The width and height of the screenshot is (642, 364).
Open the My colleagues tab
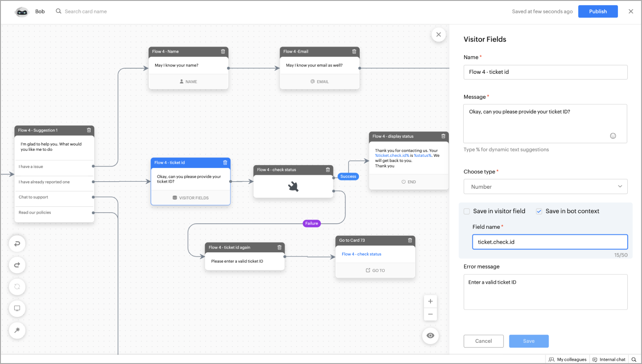(567, 359)
